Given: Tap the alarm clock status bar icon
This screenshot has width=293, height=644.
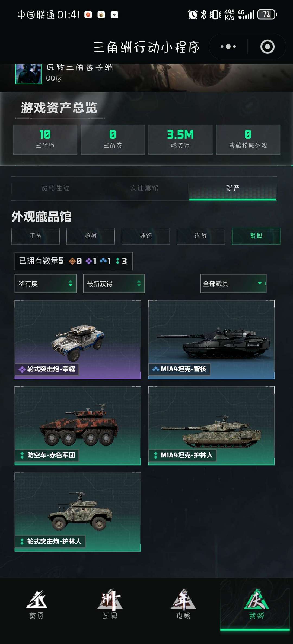Looking at the screenshot, I should click(x=193, y=14).
